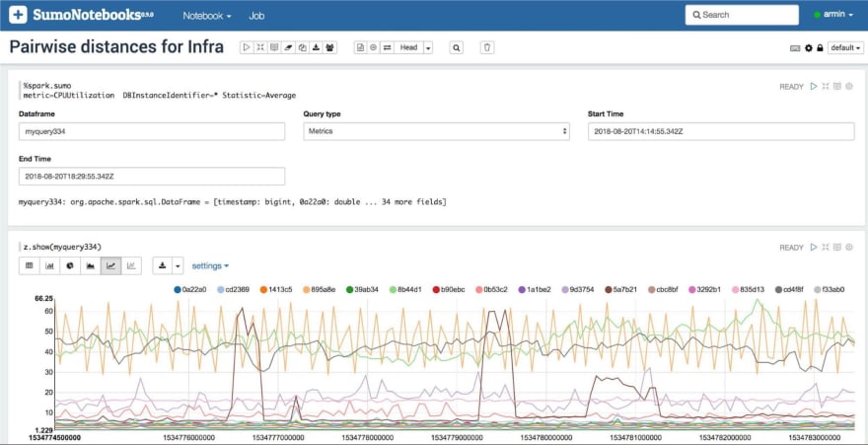This screenshot has width=868, height=445.
Task: Click the Head revision button
Action: 408,47
